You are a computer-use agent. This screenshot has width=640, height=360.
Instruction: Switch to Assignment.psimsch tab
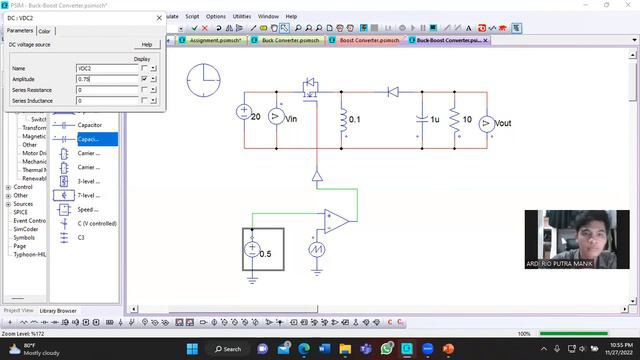pos(211,40)
